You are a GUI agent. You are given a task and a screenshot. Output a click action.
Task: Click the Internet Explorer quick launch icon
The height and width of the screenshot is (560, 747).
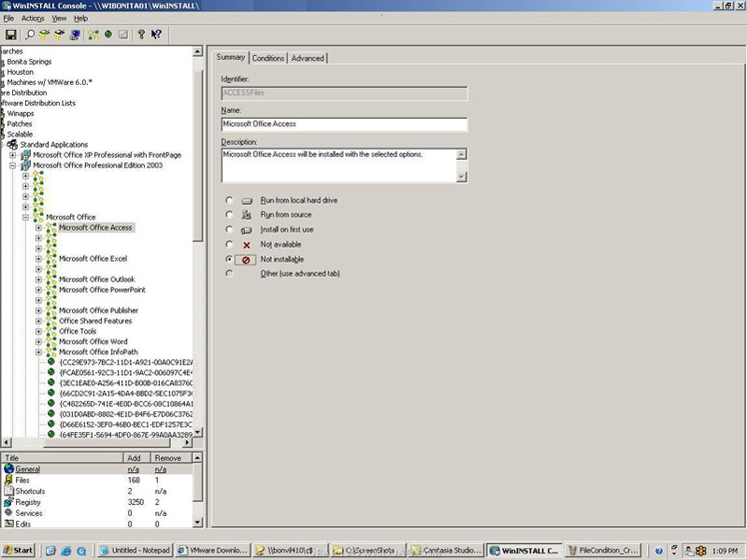click(x=66, y=551)
